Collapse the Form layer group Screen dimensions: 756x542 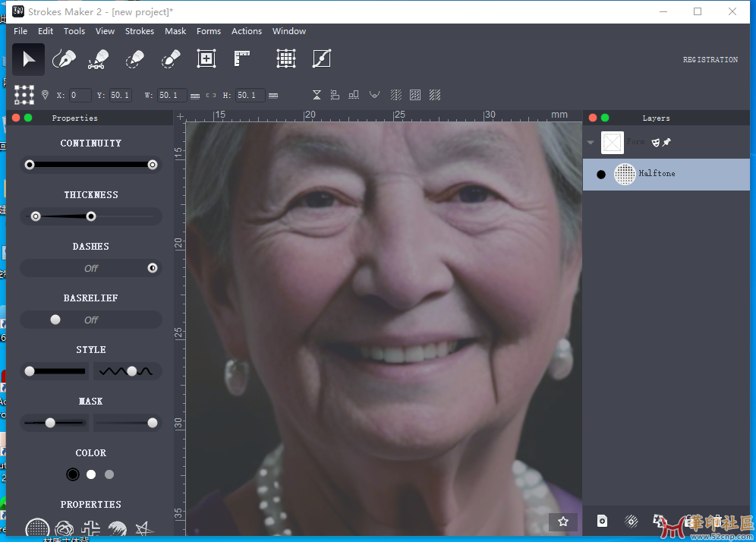point(591,142)
